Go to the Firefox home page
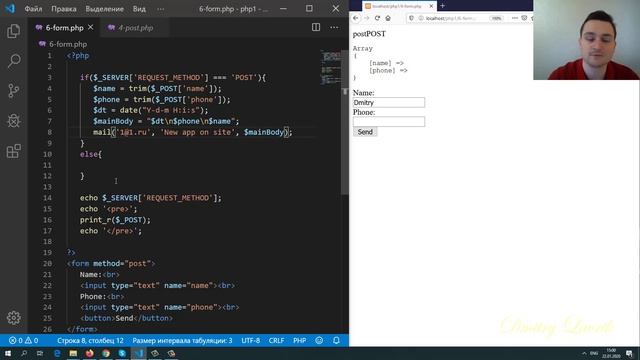This screenshot has height=360, width=640. [x=388, y=18]
